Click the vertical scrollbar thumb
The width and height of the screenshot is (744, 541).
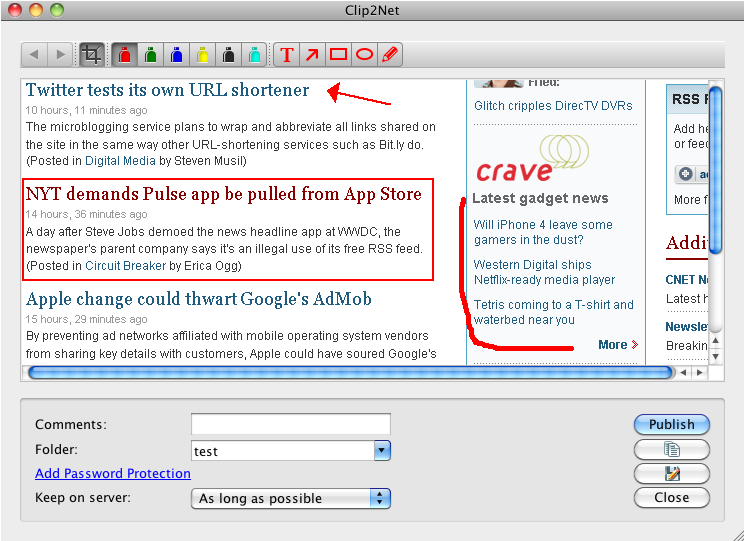coord(716,170)
